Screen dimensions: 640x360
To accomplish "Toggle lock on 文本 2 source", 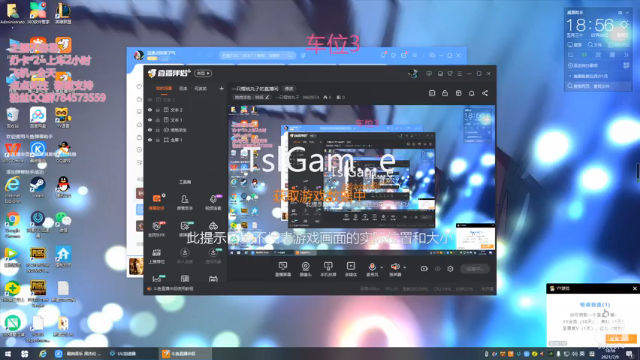I will click(158, 110).
